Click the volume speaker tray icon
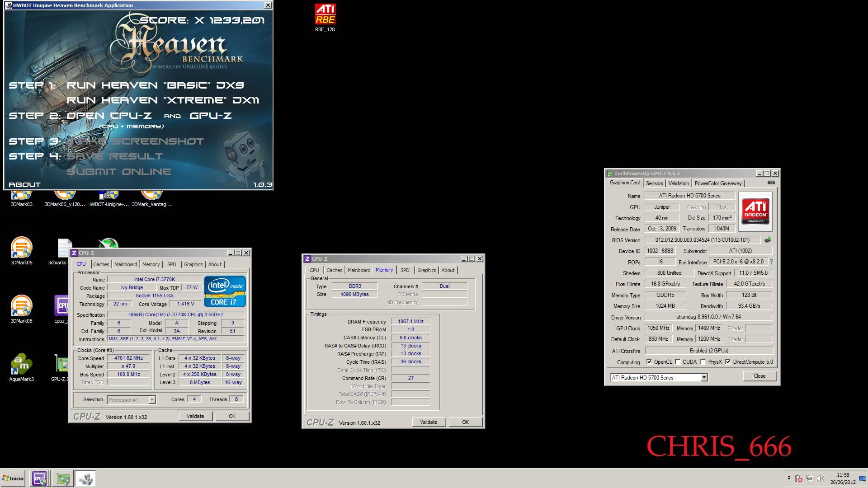868x488 pixels. (x=821, y=479)
